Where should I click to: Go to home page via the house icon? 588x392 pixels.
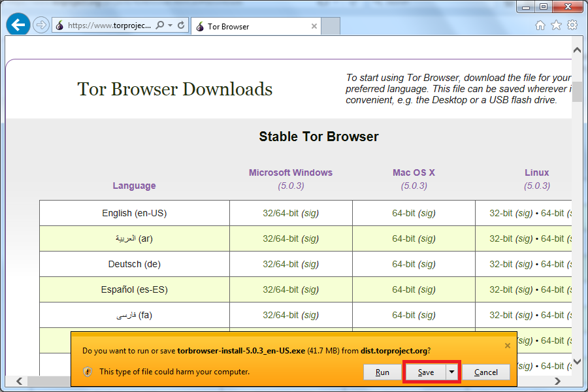[540, 25]
